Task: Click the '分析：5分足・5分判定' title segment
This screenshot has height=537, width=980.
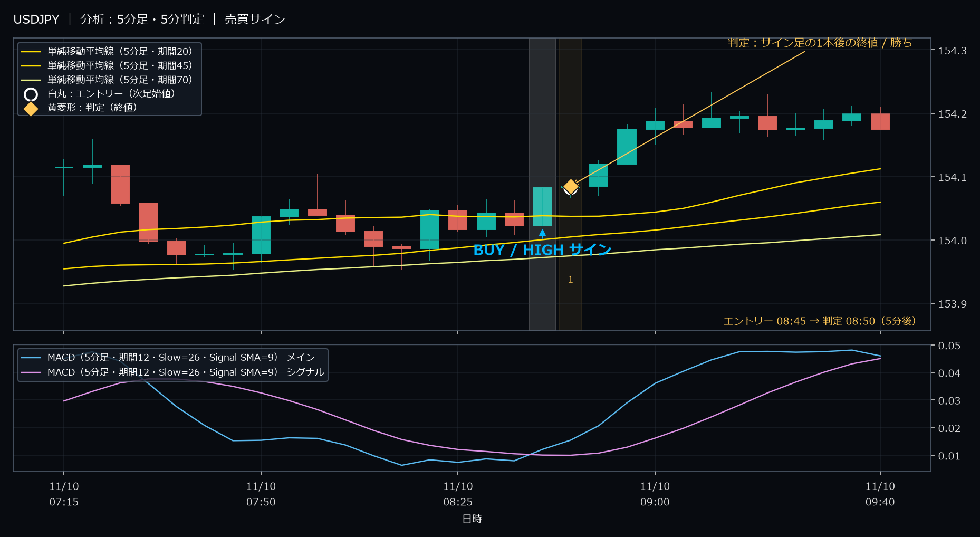Action: pos(142,20)
